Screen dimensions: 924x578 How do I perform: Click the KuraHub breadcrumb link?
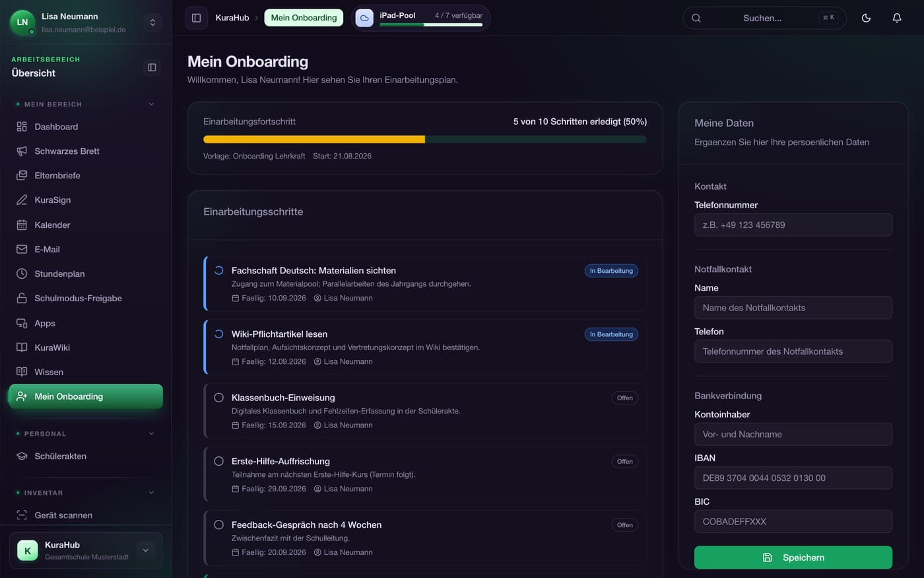pos(232,18)
